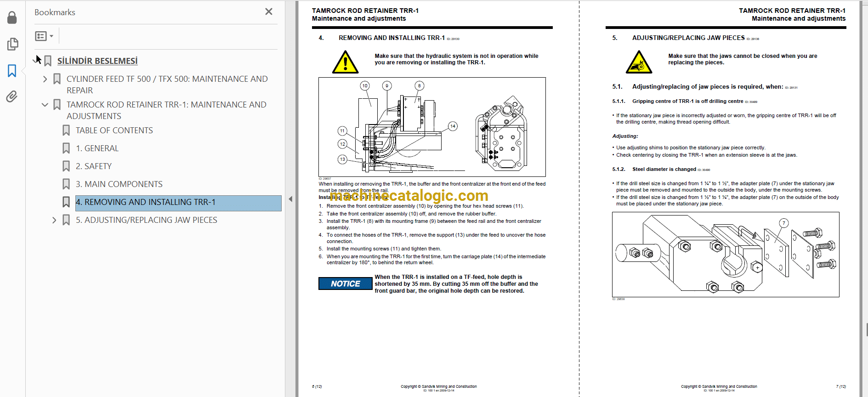Click step 'Install the mounting screws (11)'

click(384, 249)
